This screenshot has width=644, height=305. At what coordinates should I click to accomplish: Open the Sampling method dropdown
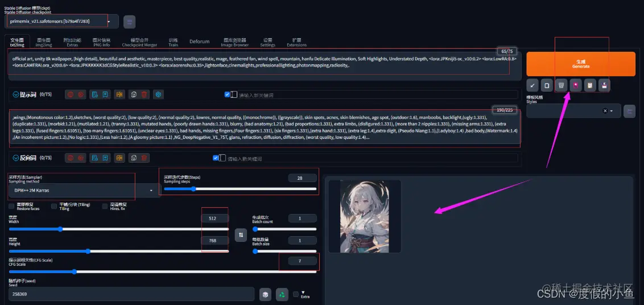(85, 190)
